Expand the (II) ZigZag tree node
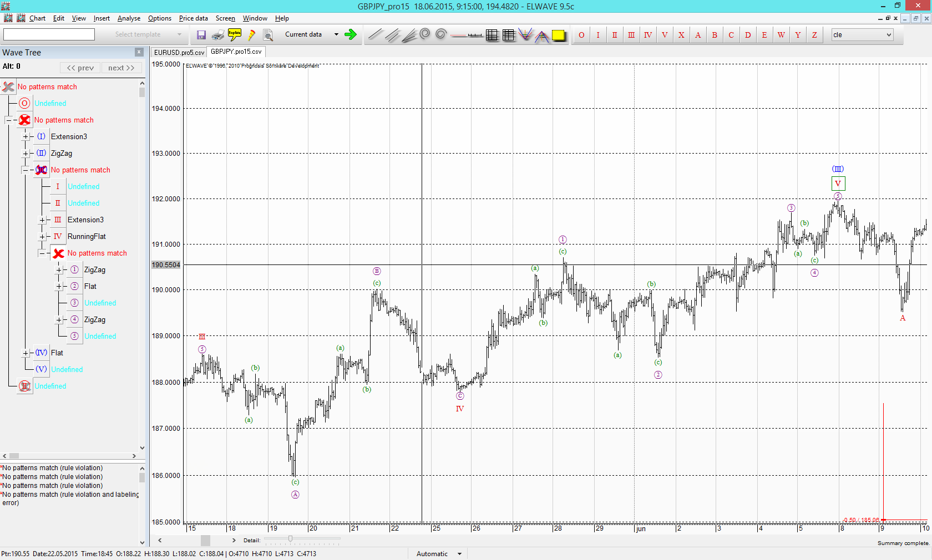This screenshot has width=932, height=560. pyautogui.click(x=25, y=153)
